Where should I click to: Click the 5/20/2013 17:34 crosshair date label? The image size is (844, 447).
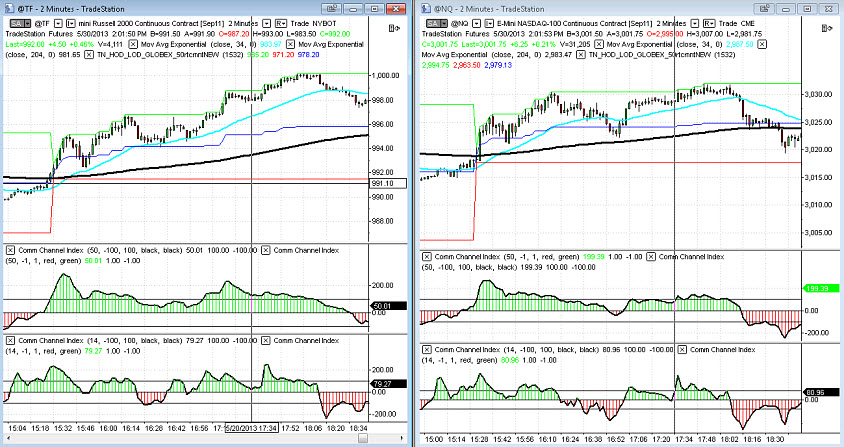click(x=251, y=428)
